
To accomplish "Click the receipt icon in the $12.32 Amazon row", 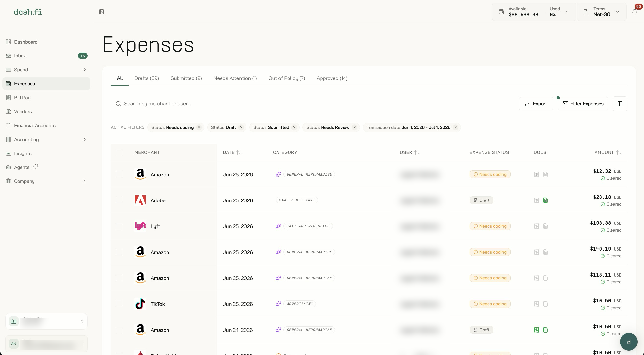I will pos(536,174).
